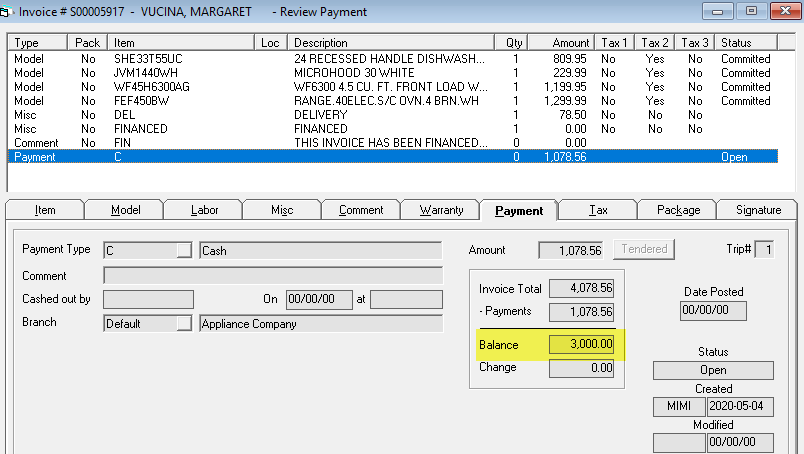Click the Date Posted field
This screenshot has width=804, height=454.
pos(713,310)
